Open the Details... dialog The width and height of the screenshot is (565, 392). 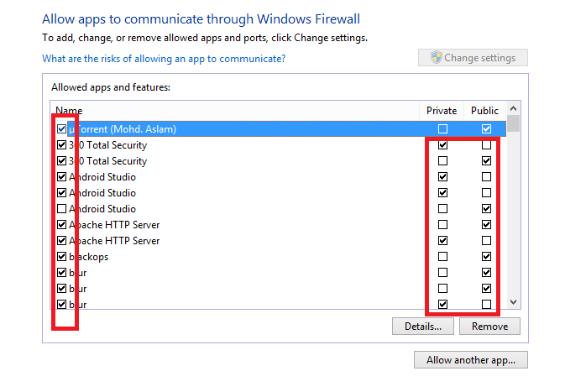coord(423,326)
